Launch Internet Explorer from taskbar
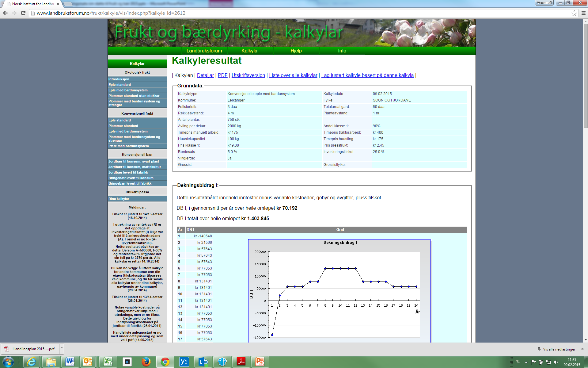This screenshot has height=368, width=588. [32, 362]
